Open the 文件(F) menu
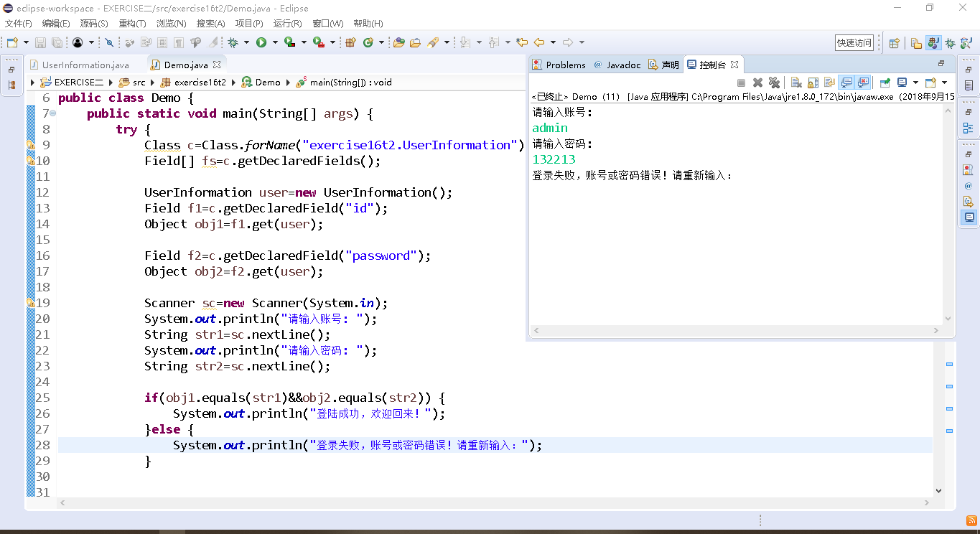This screenshot has width=980, height=534. [x=19, y=24]
